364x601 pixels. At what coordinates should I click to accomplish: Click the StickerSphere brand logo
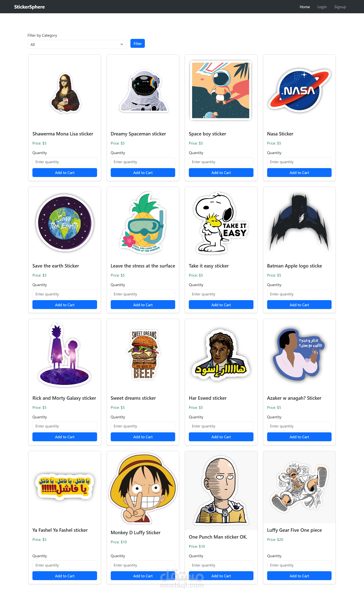point(29,7)
